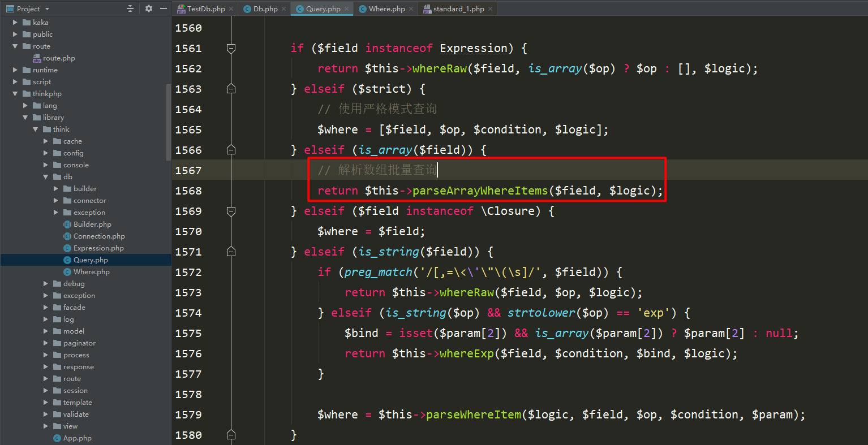Click the Query.php class icon in tree
Image resolution: width=868 pixels, height=445 pixels.
click(67, 260)
